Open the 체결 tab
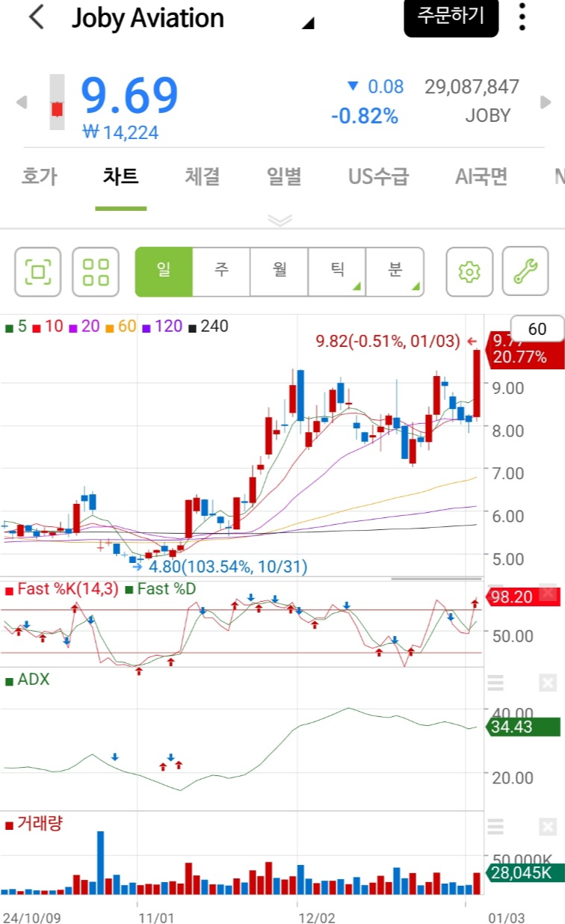The image size is (565, 924). (x=203, y=177)
